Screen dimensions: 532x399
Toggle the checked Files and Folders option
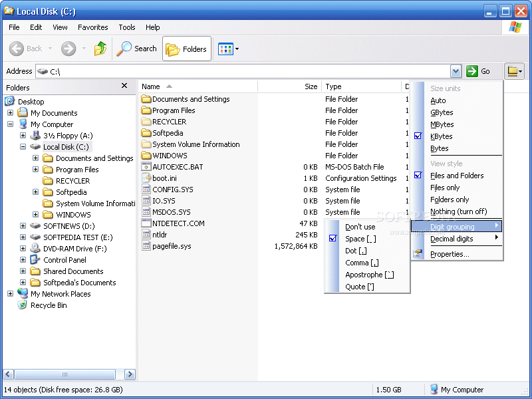[457, 176]
